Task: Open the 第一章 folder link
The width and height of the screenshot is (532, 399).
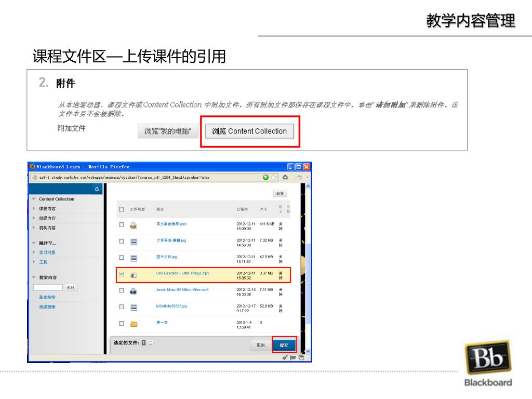Action: [162, 322]
